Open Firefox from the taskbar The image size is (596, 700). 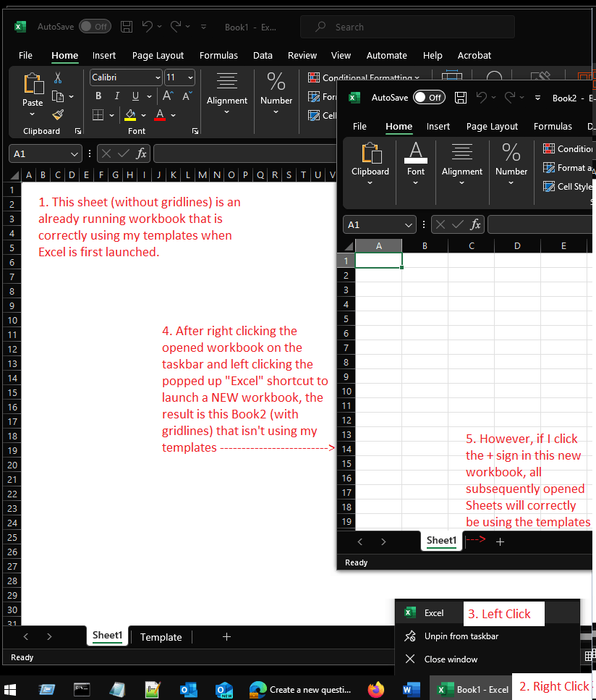coord(375,690)
